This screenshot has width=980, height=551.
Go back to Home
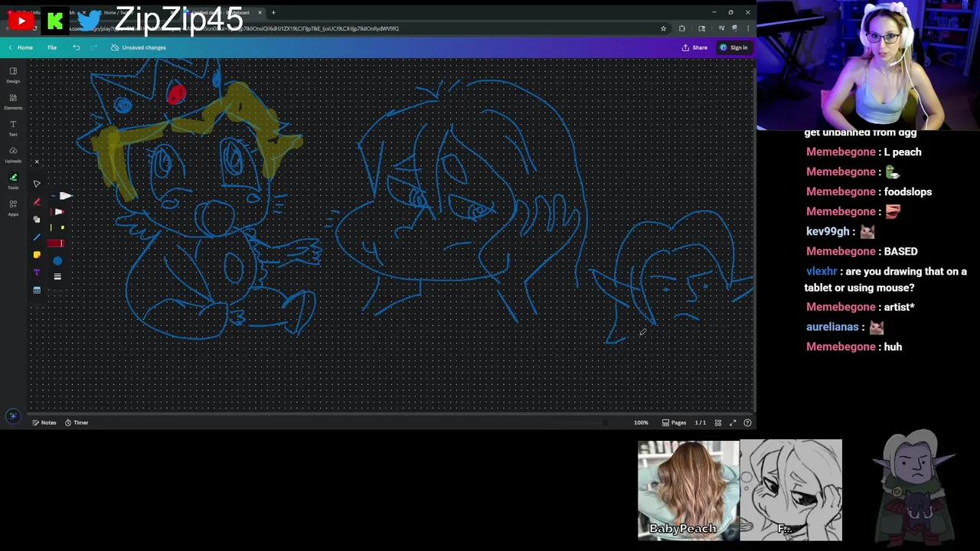[x=21, y=47]
